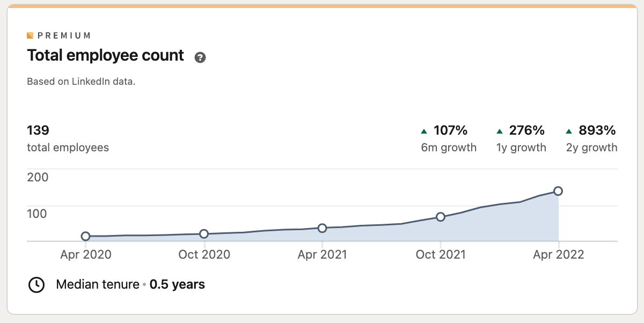
Task: Click the Apr 2020 axis label
Action: (86, 254)
